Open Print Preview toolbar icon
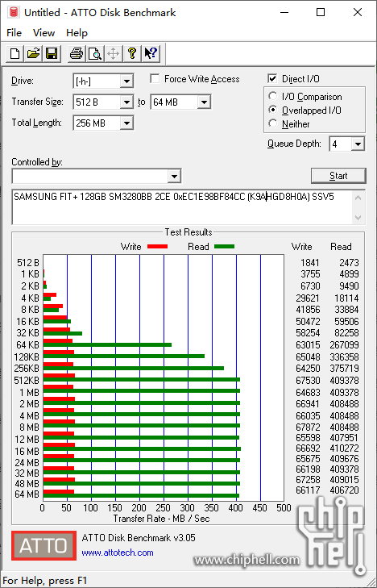The height and width of the screenshot is (588, 377). (x=95, y=53)
